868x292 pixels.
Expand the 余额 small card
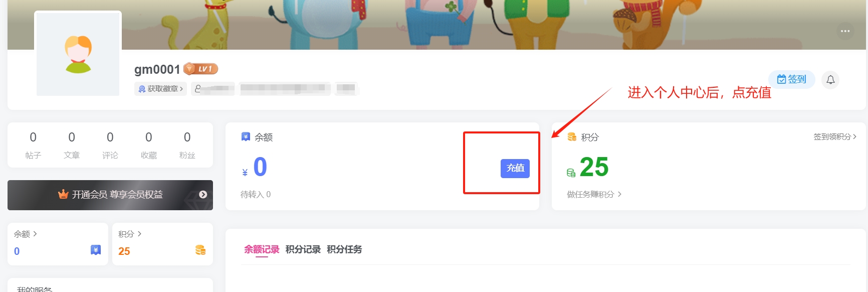25,234
